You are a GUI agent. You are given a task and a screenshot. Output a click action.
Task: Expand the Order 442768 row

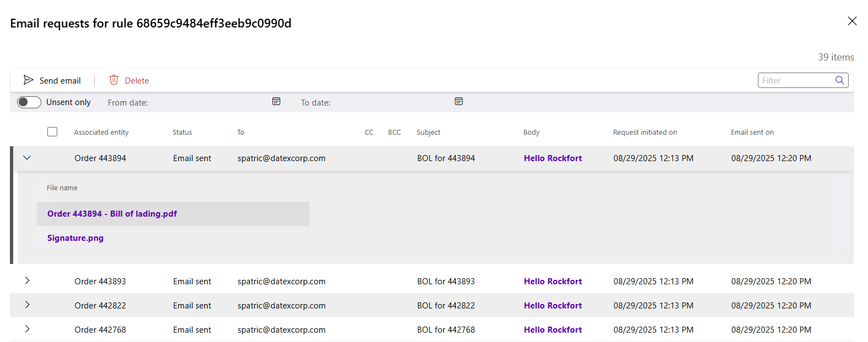tap(27, 329)
